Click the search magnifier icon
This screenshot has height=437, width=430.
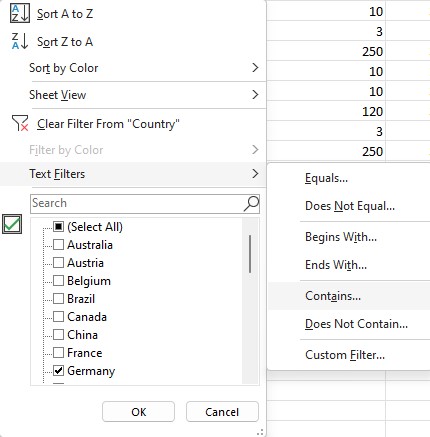click(x=251, y=204)
